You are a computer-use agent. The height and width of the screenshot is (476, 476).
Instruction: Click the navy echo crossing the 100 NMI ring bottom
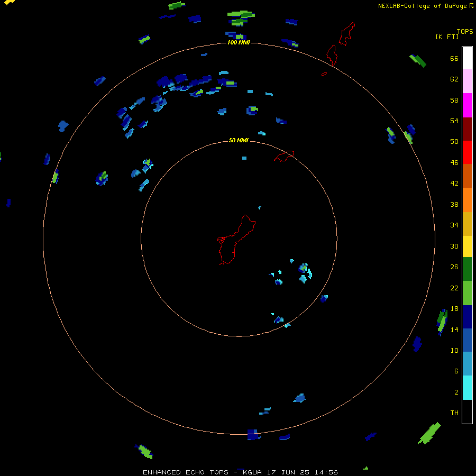click(x=253, y=434)
